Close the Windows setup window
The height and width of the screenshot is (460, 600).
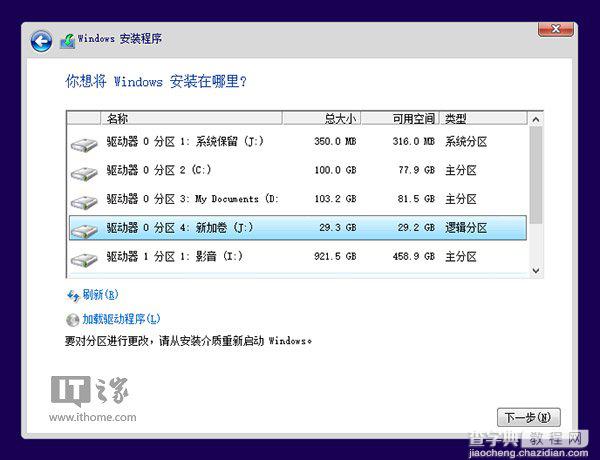[x=556, y=29]
